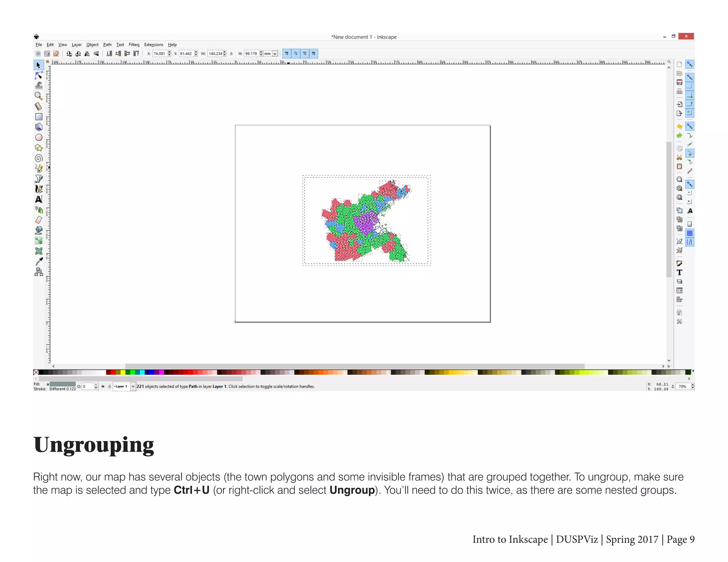Select the Node editing tool
The image size is (728, 562).
click(x=38, y=75)
